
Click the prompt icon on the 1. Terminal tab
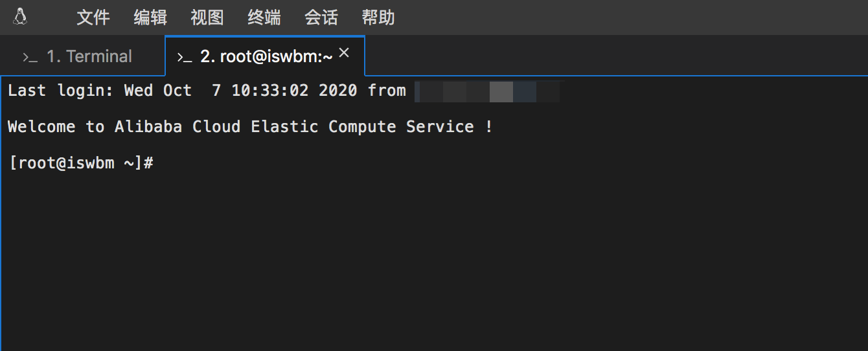tap(30, 57)
